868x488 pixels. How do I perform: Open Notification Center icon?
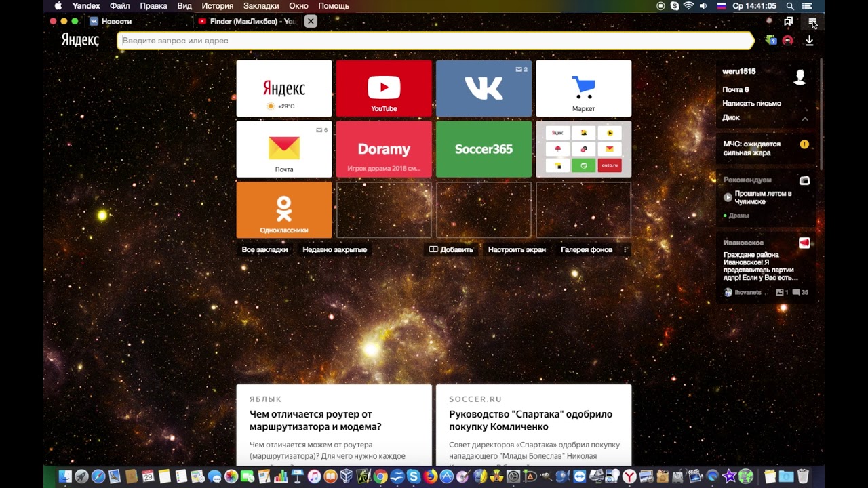[806, 6]
